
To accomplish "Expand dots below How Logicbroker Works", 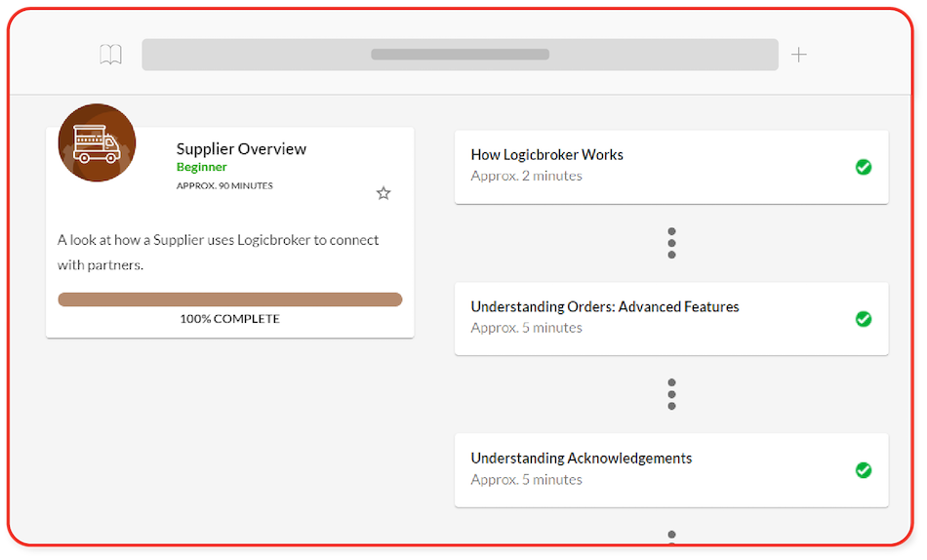I will tap(671, 243).
